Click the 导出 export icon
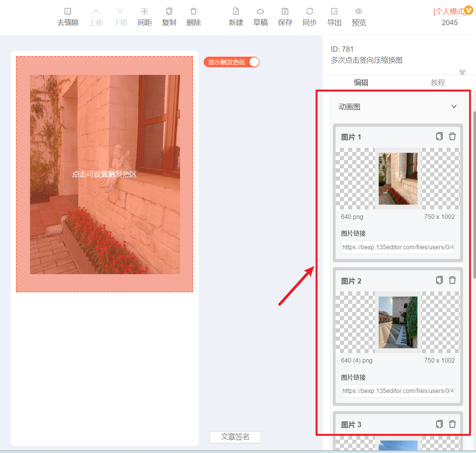Viewport: 476px width, 453px height. click(334, 11)
